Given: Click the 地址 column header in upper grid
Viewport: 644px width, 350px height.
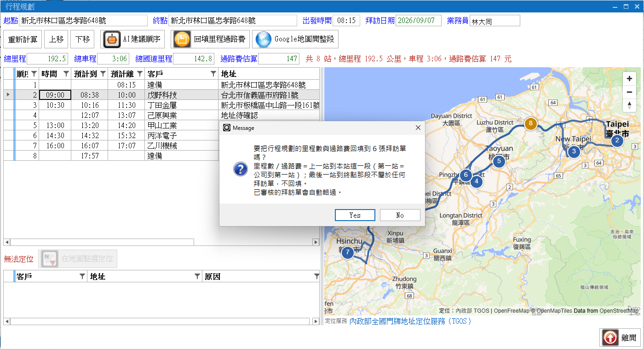Looking at the screenshot, I should coord(269,74).
